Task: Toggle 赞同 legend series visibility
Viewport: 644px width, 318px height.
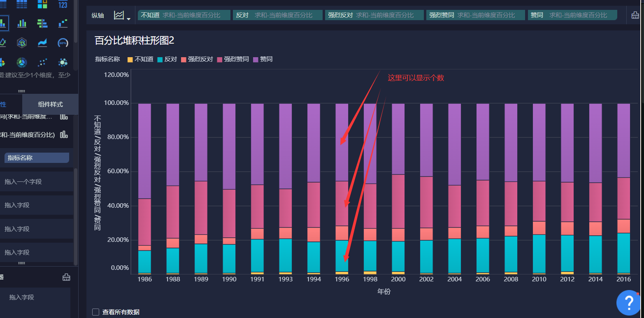Action: click(263, 59)
